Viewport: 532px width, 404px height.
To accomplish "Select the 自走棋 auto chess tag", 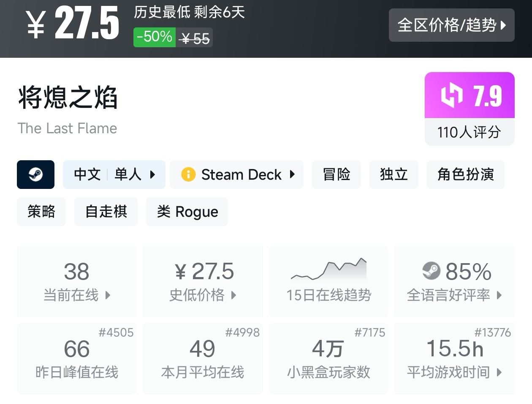I will [x=106, y=211].
